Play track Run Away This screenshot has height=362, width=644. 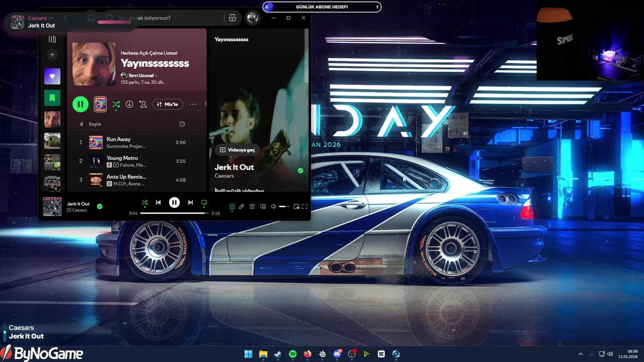[x=119, y=139]
